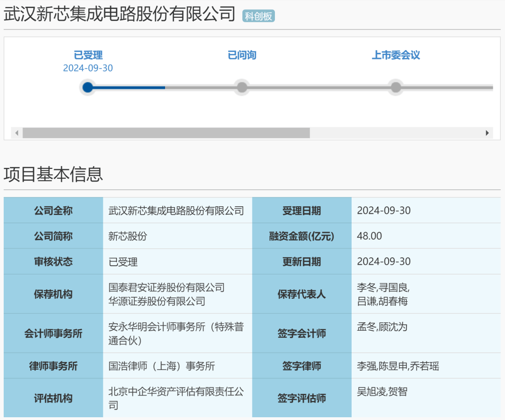Click the empty scrollbar track right of thumb
The image size is (505, 420).
click(396, 133)
